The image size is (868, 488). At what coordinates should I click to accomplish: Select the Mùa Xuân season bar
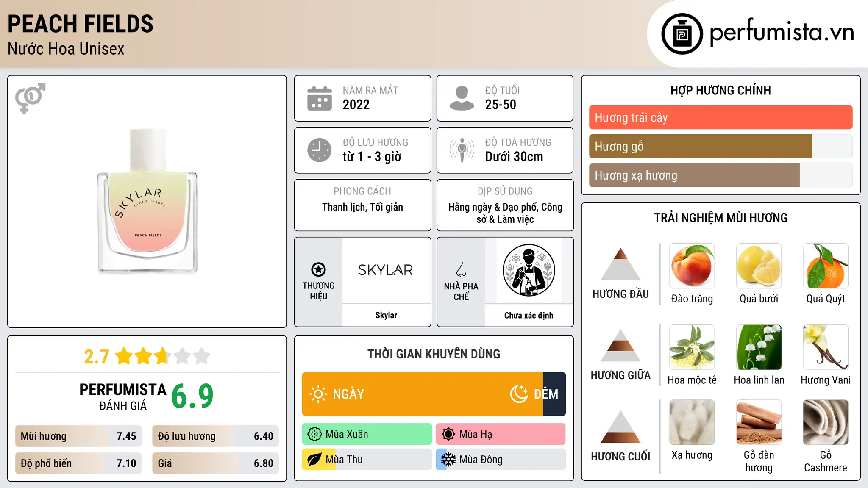[x=367, y=434]
